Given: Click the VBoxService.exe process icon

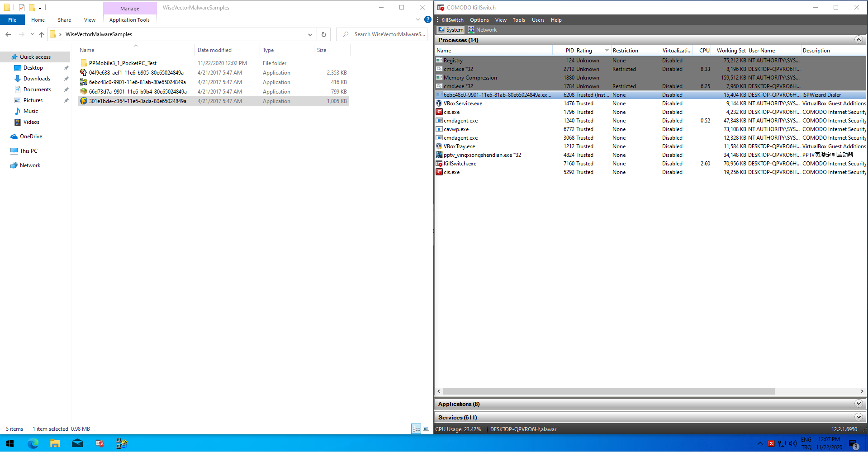Looking at the screenshot, I should tap(439, 104).
